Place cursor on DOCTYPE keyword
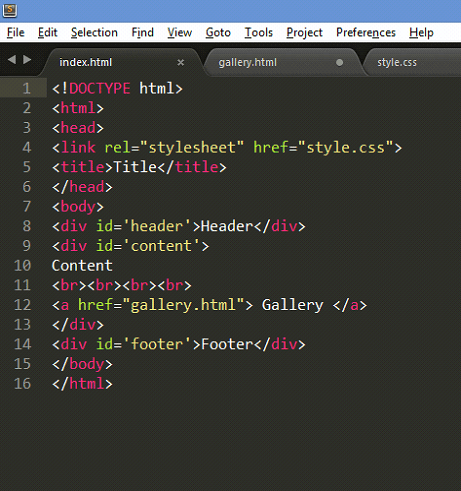The image size is (461, 491). coord(100,89)
